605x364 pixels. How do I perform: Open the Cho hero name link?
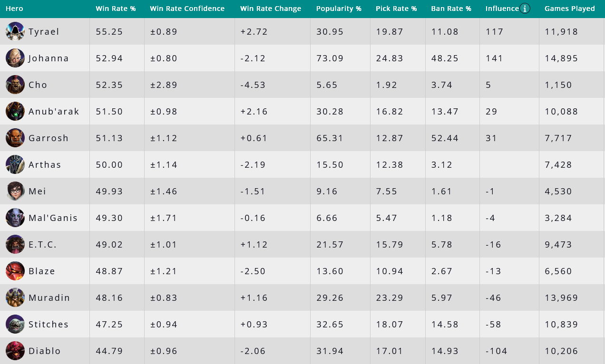tap(38, 85)
